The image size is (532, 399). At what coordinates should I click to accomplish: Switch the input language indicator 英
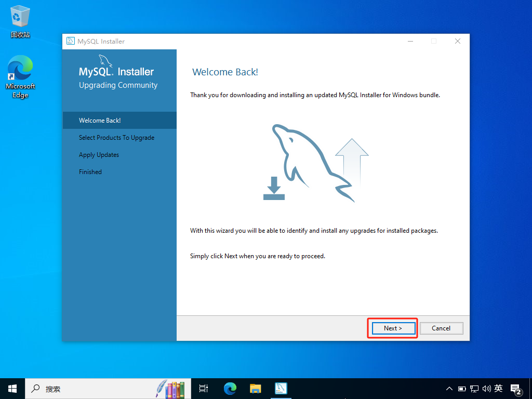(x=498, y=389)
